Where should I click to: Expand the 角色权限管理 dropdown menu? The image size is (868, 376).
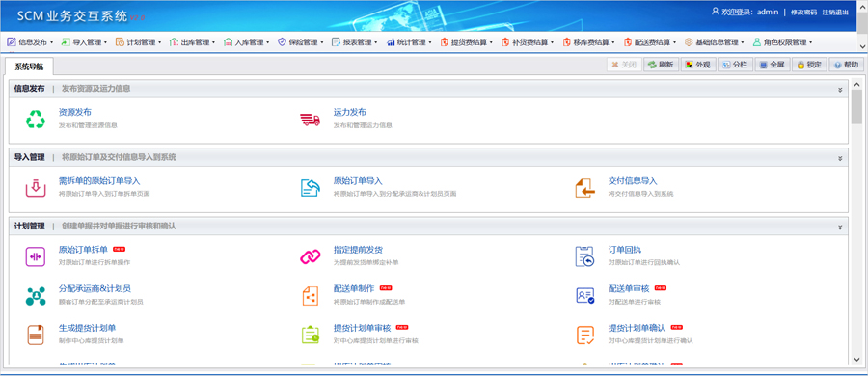coord(782,42)
